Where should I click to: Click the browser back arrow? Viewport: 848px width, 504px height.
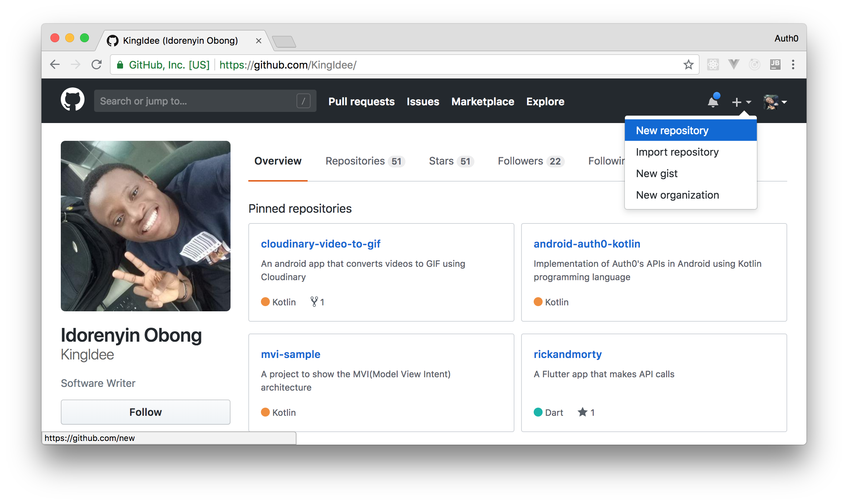pyautogui.click(x=55, y=65)
